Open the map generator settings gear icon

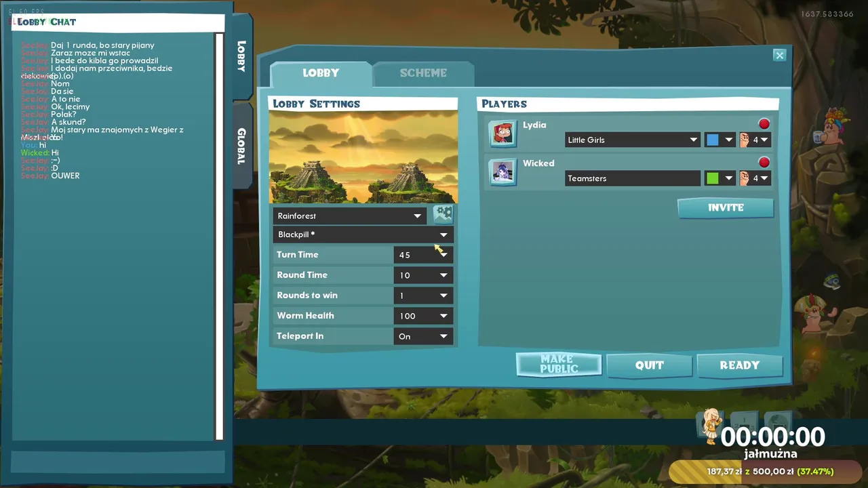(x=443, y=214)
